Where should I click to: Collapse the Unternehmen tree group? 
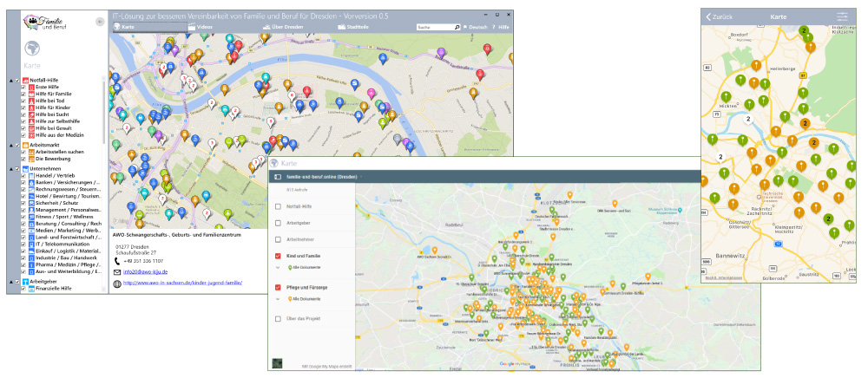pos(11,168)
